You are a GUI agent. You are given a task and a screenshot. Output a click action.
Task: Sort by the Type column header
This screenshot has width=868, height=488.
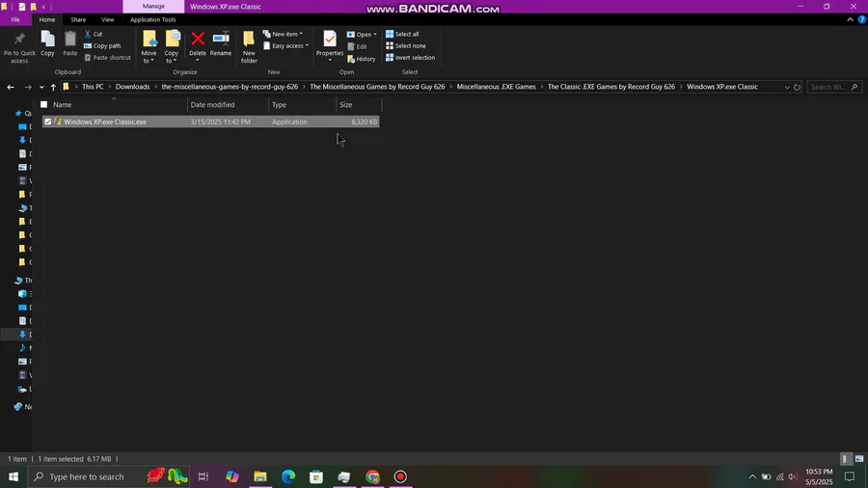pos(302,104)
